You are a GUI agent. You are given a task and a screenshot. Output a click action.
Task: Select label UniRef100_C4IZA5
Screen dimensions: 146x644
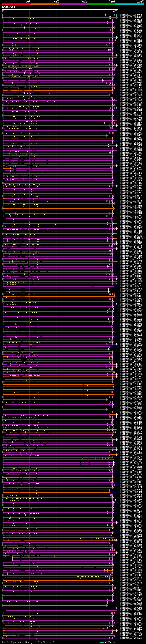tap(131, 248)
